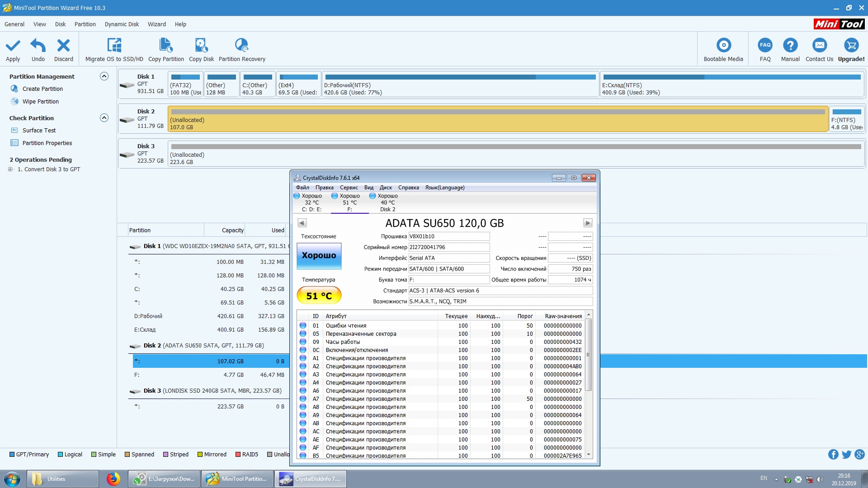The height and width of the screenshot is (488, 868).
Task: Collapse the Partition Management section
Action: pos(104,76)
